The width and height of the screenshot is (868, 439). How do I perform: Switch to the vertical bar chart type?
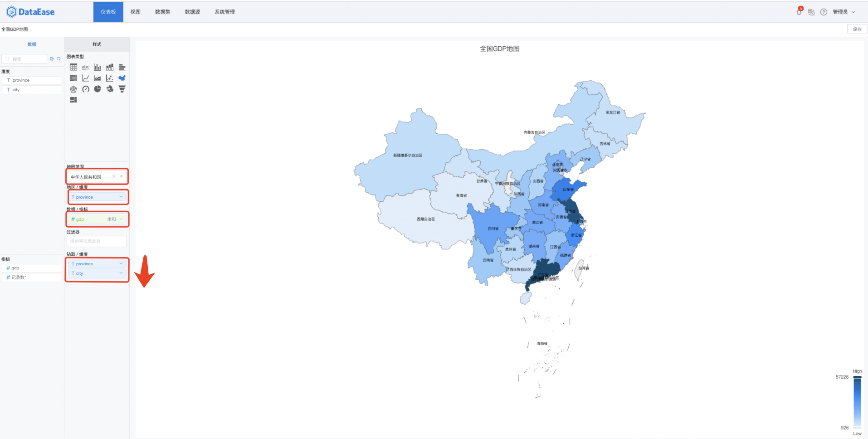[x=97, y=67]
